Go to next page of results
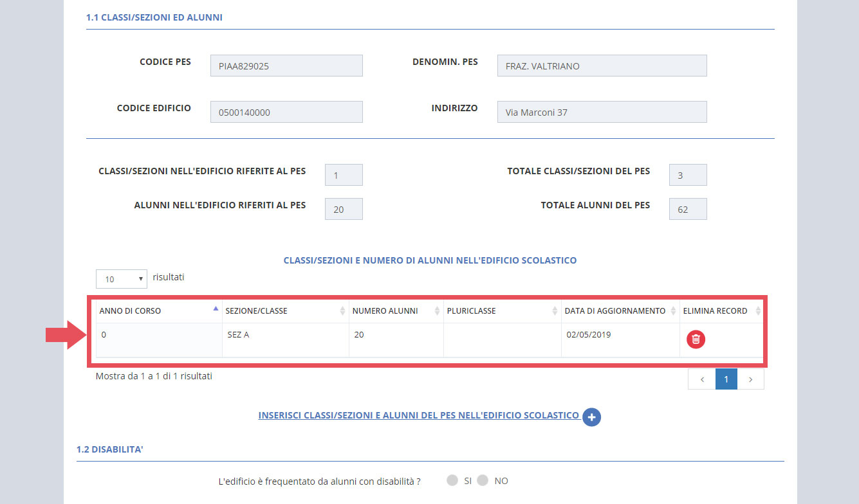 (x=750, y=379)
